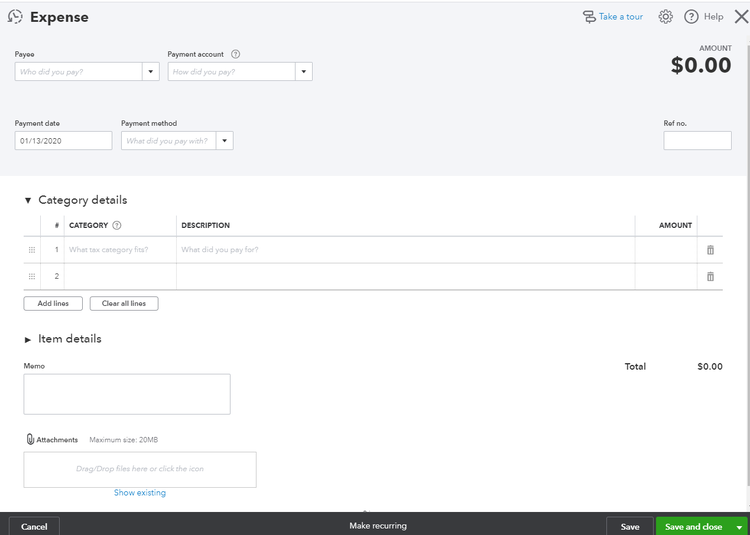The height and width of the screenshot is (535, 750).
Task: Click Make recurring in the footer
Action: click(x=378, y=526)
